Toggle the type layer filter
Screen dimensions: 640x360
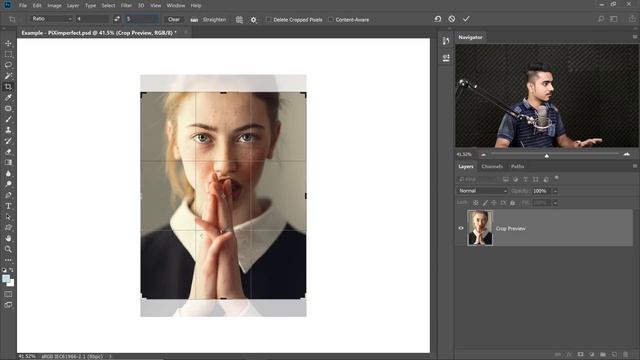coord(526,180)
